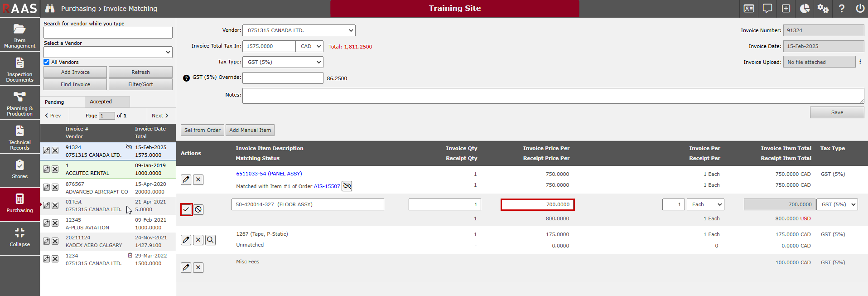Open order link AIS-15507

[x=327, y=186]
